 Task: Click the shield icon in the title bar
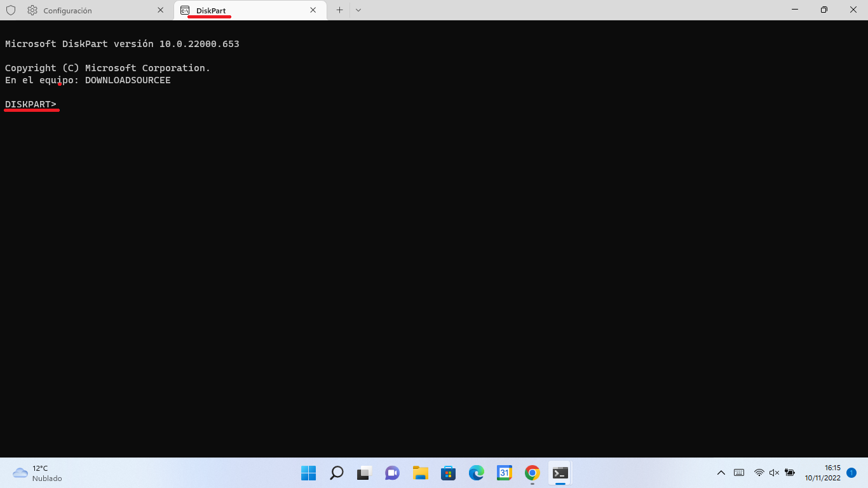[11, 10]
